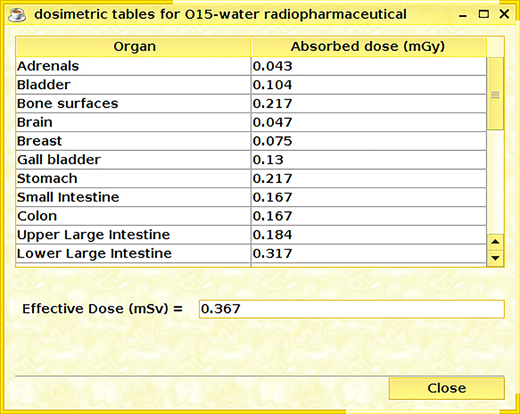Select the Brain organ cell

click(133, 122)
